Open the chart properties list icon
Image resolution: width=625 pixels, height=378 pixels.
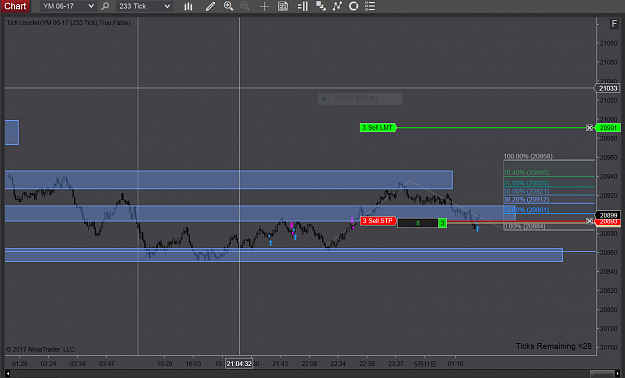[x=370, y=6]
